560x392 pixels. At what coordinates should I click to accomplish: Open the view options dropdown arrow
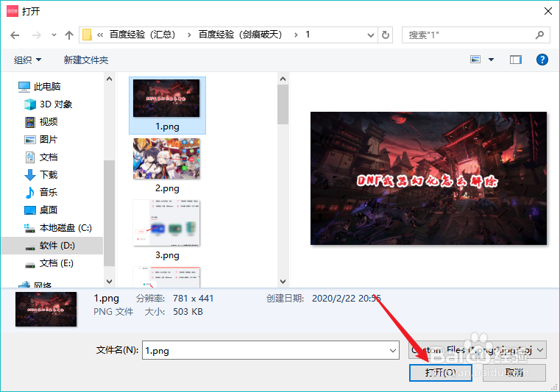pyautogui.click(x=491, y=60)
